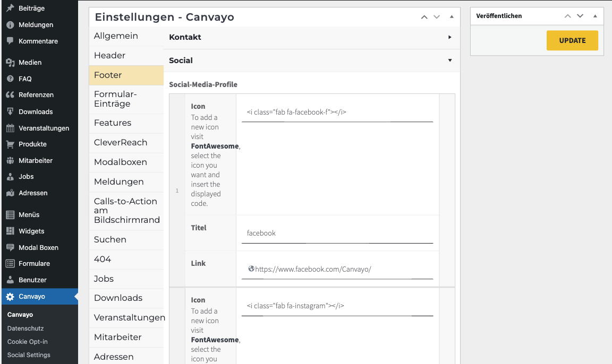Open the Datenschutz submenu link

(25, 328)
